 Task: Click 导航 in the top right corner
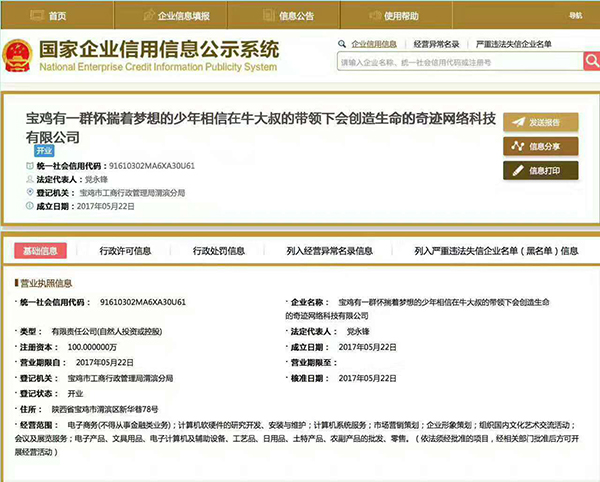(575, 15)
